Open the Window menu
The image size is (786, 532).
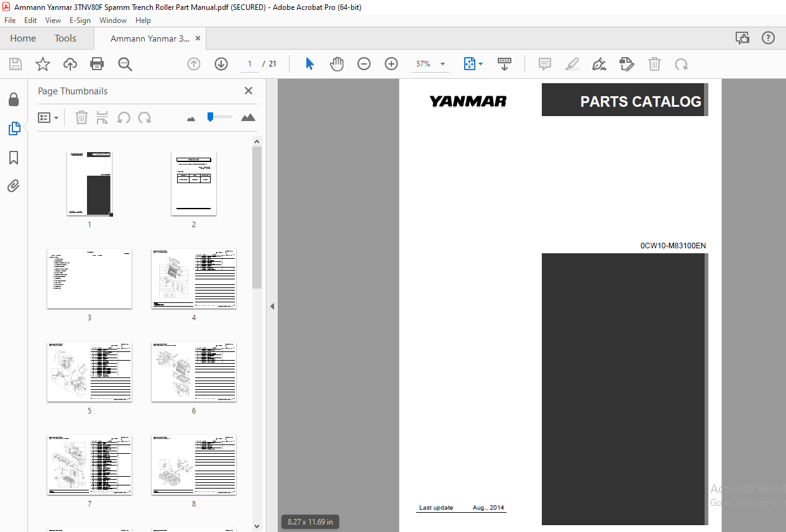coord(113,20)
